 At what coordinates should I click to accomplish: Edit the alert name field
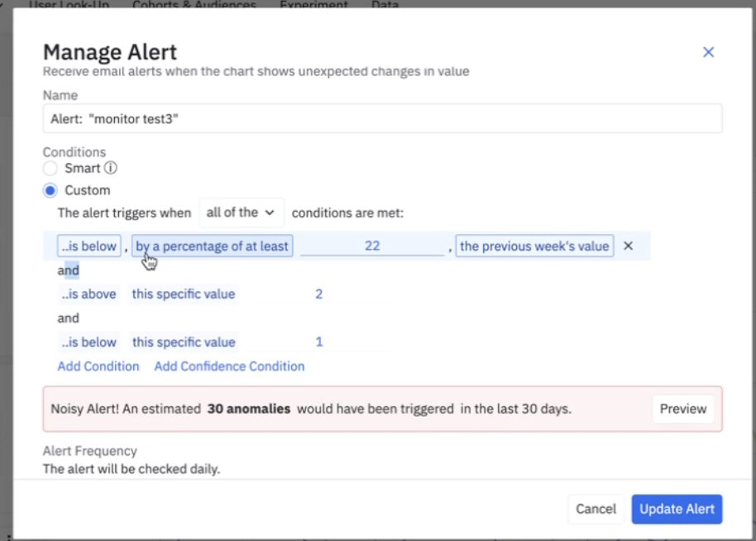(382, 118)
